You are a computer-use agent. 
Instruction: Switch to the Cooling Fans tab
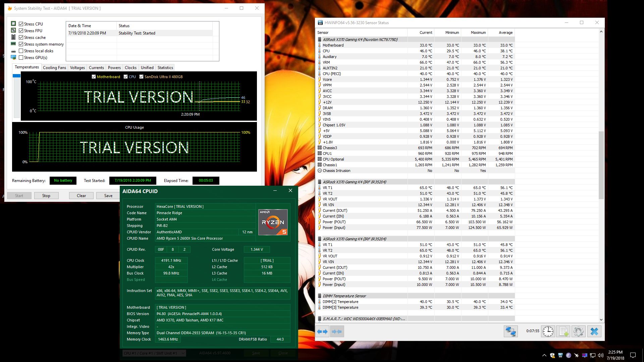coord(54,67)
